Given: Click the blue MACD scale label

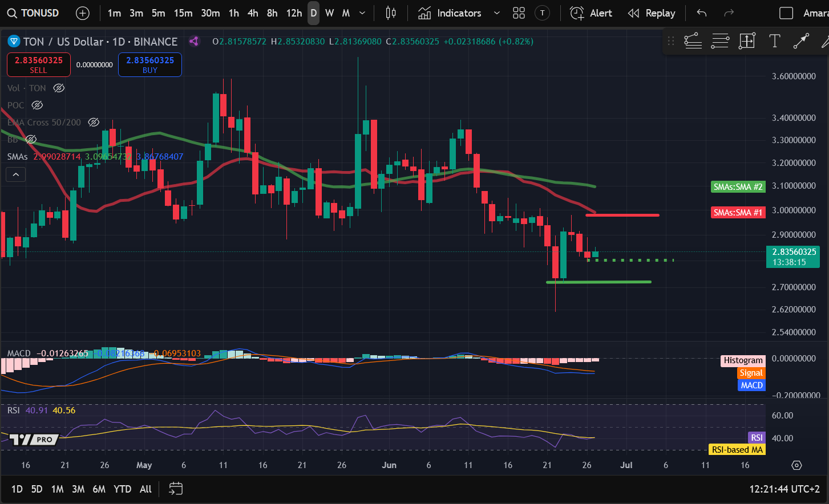Looking at the screenshot, I should click(x=751, y=385).
